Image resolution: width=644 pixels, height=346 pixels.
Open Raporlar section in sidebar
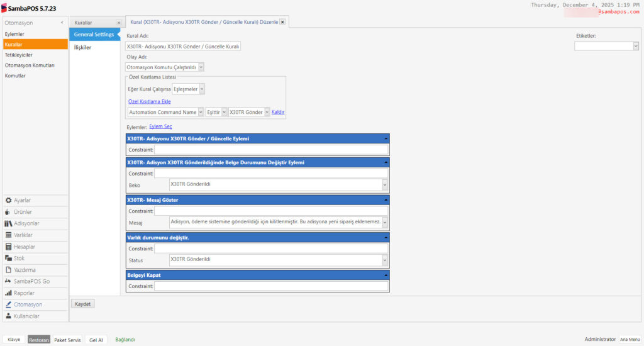pyautogui.click(x=24, y=293)
